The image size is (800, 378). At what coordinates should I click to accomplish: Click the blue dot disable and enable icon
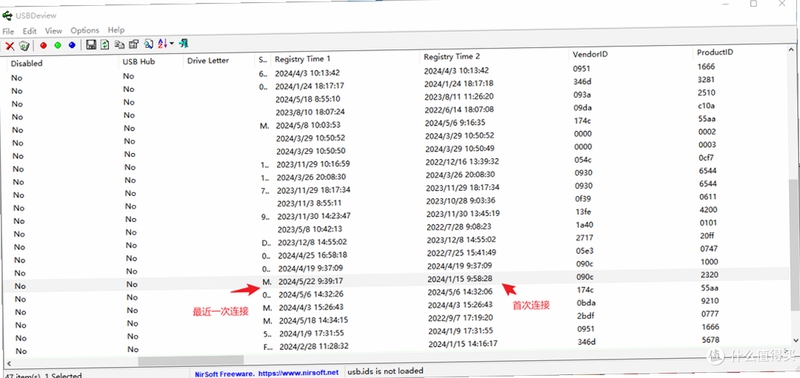[72, 45]
